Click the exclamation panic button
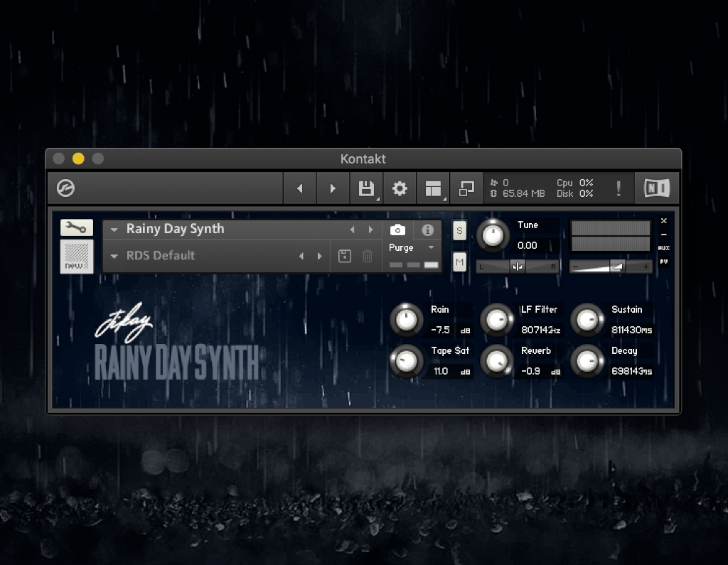 (619, 188)
